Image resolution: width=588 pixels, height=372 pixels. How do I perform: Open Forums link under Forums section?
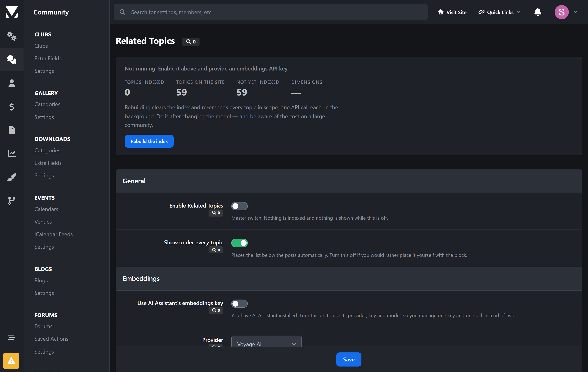44,326
